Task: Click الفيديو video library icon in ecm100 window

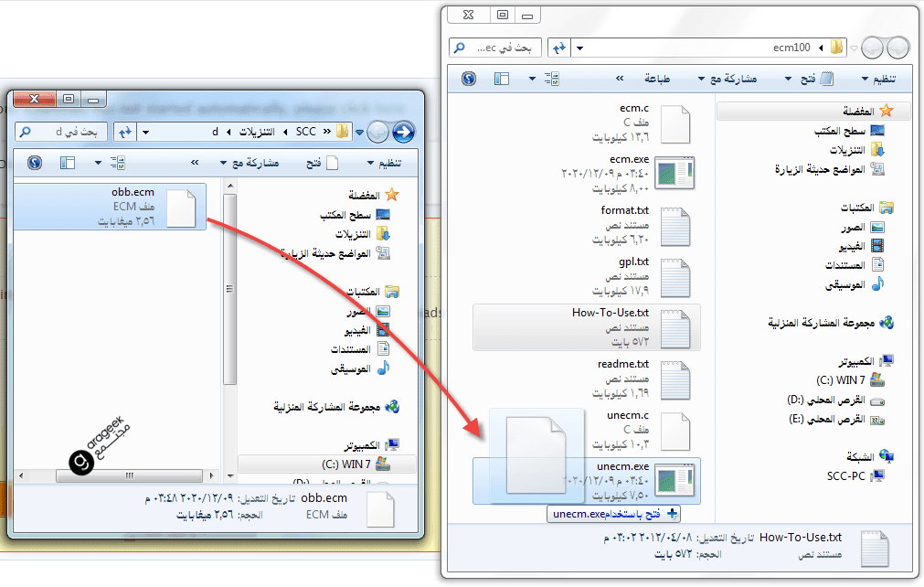Action: click(x=878, y=245)
